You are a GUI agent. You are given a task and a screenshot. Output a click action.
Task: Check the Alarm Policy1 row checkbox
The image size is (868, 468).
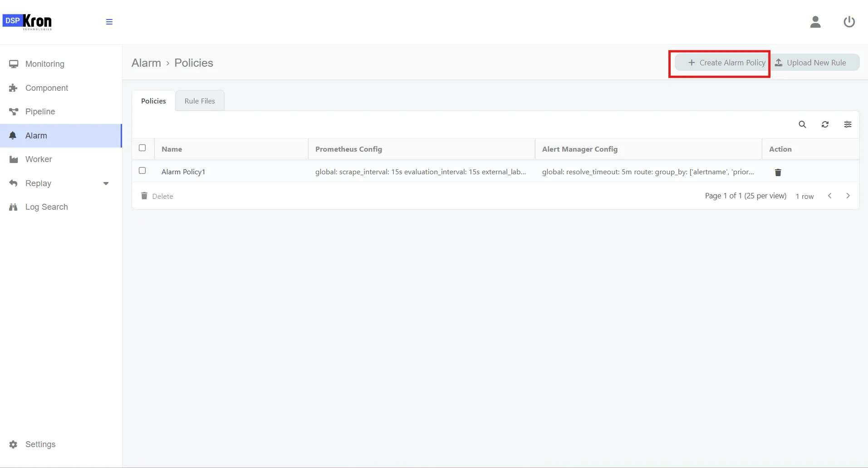point(142,171)
